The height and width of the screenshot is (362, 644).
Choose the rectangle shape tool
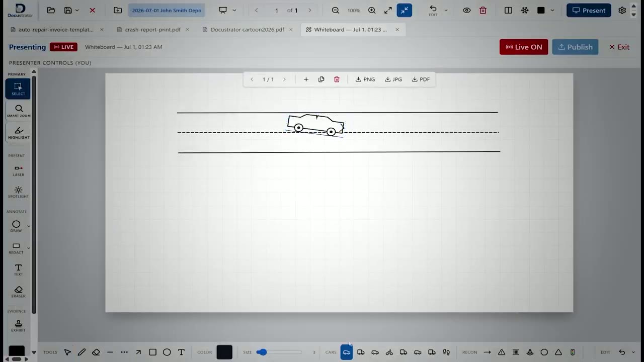[x=152, y=352]
